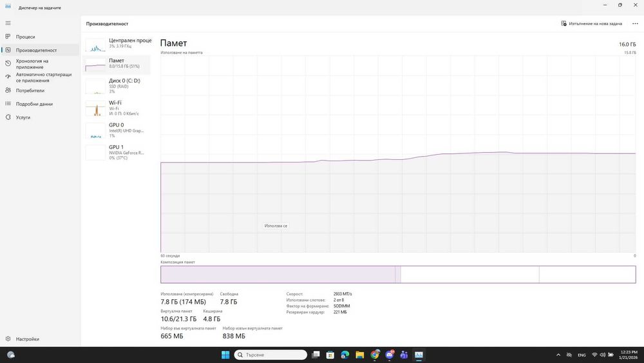644x363 pixels.
Task: Click the Процеси sidebar icon
Action: click(x=8, y=37)
